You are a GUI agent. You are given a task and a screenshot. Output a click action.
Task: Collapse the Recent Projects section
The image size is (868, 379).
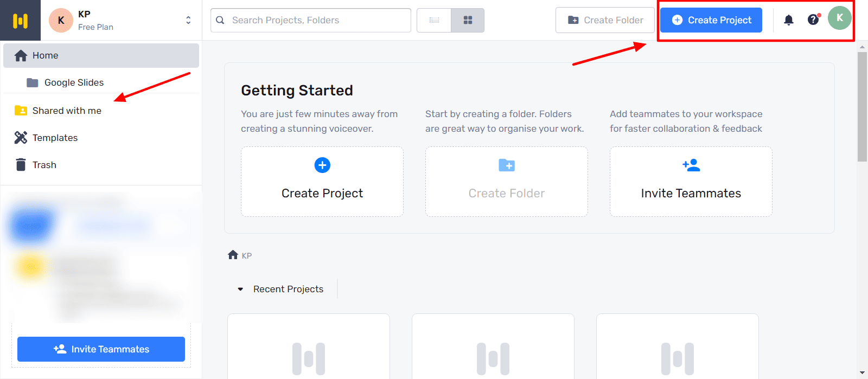coord(240,289)
